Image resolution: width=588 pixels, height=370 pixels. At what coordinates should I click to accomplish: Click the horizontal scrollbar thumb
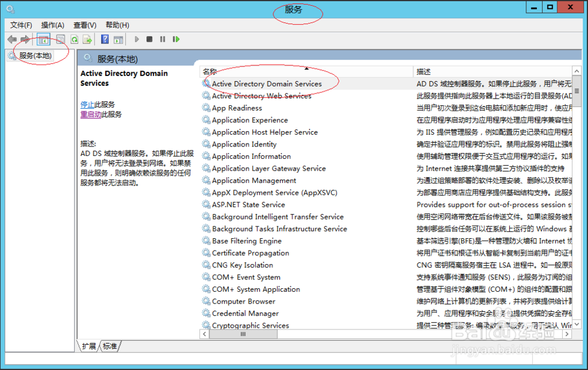coord(243,334)
